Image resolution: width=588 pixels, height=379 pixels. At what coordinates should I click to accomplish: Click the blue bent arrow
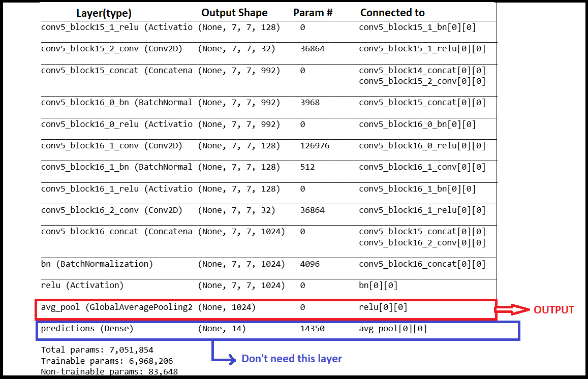224,353
